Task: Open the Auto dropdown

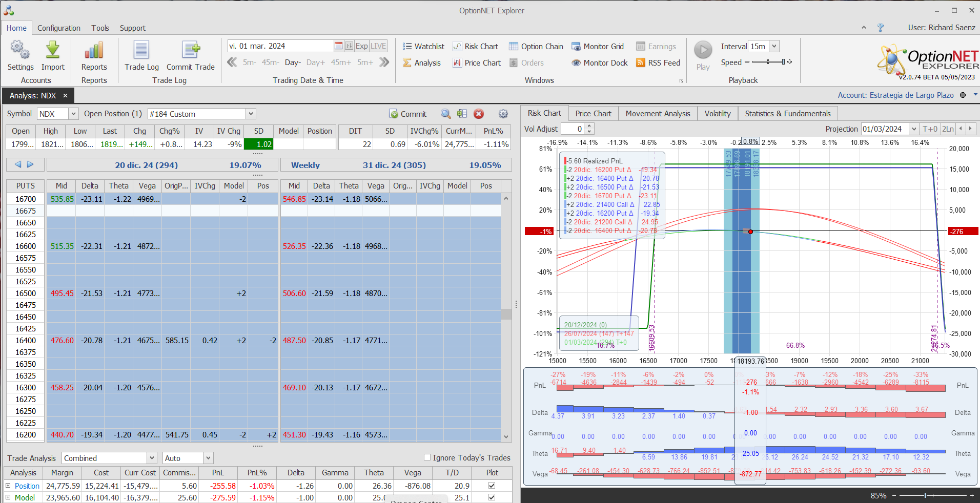Action: 208,458
